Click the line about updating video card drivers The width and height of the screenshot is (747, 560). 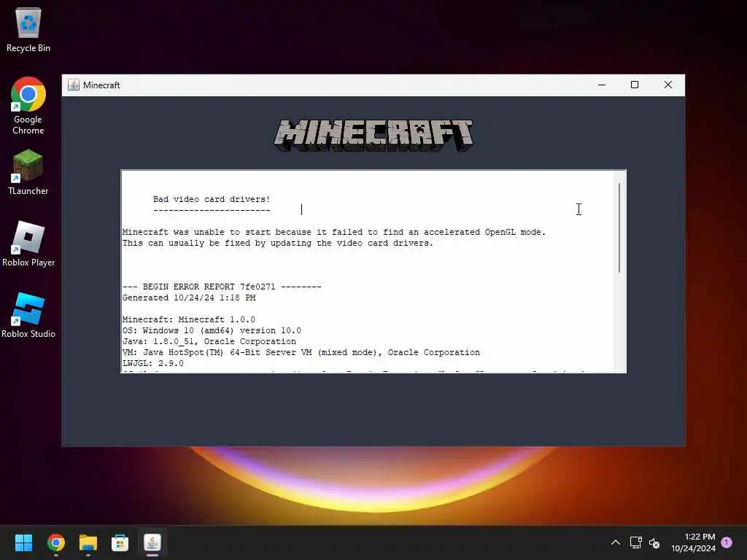(278, 243)
